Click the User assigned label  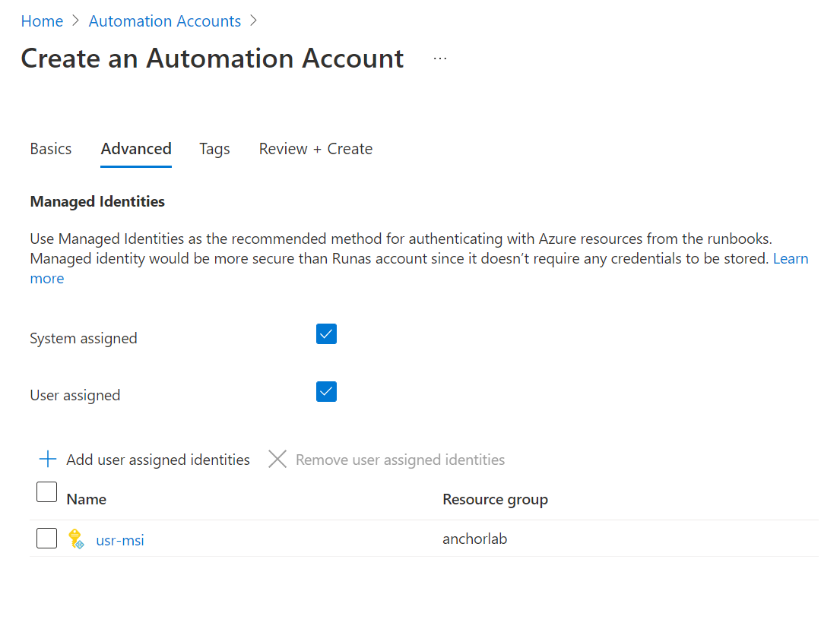(x=75, y=396)
